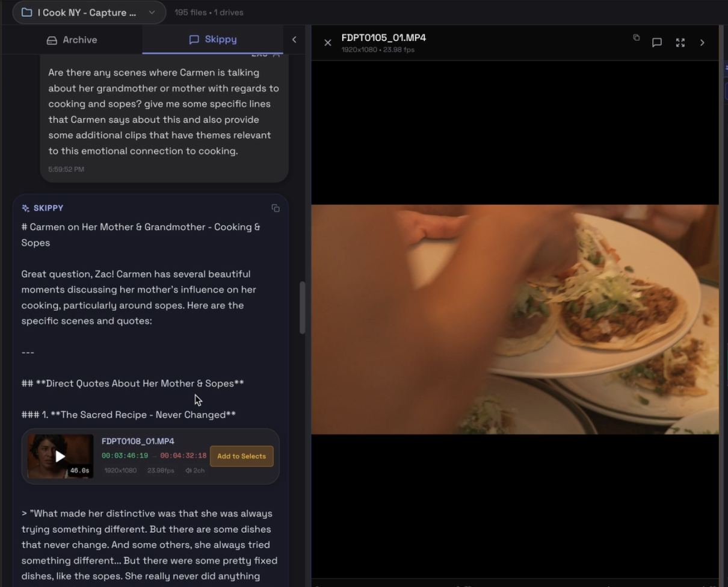The width and height of the screenshot is (728, 587).
Task: Copy the Skippy response text
Action: pos(276,208)
